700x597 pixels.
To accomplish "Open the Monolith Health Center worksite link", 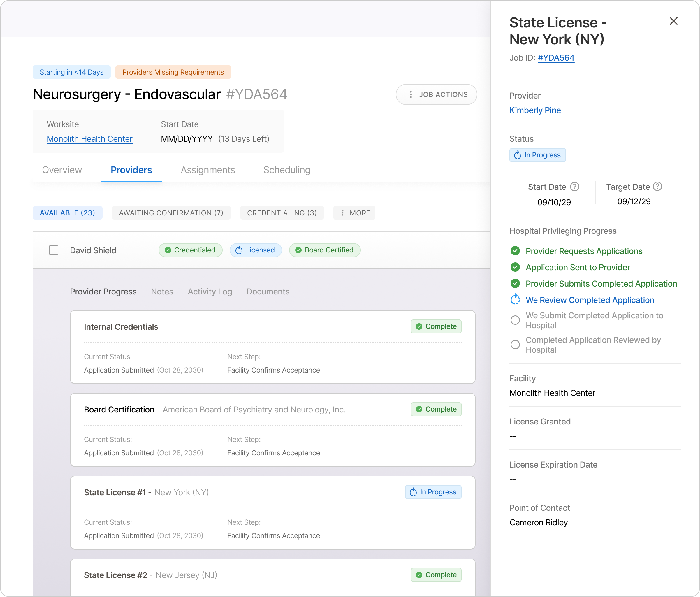I will click(x=89, y=139).
